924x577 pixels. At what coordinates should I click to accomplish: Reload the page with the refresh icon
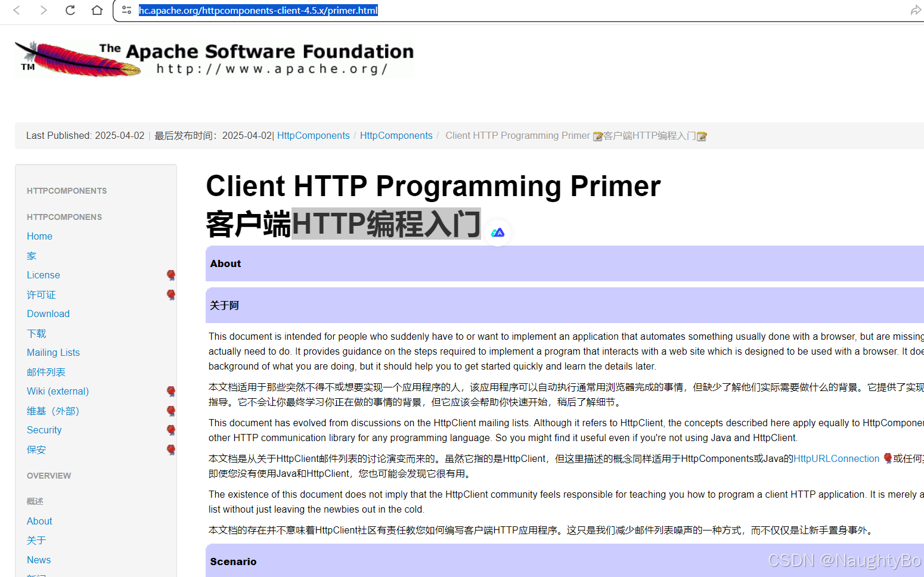click(x=70, y=10)
